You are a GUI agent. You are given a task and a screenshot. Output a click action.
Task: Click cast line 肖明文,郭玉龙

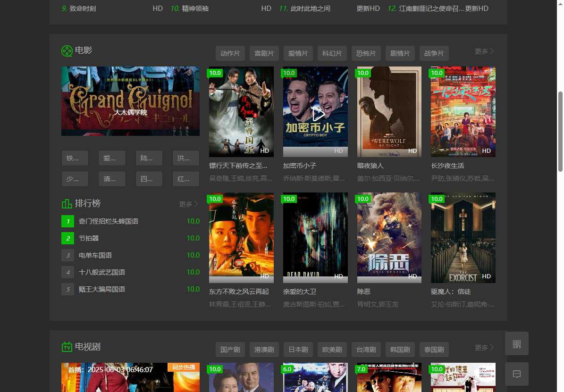point(378,304)
